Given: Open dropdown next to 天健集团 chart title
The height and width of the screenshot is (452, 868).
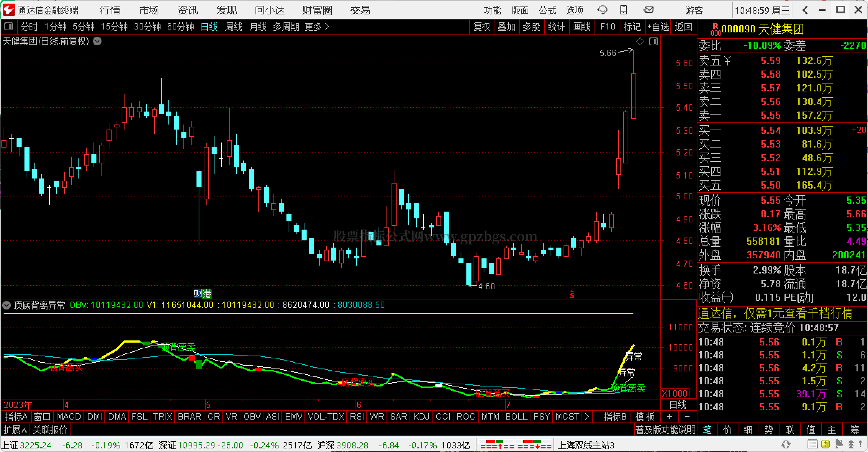Looking at the screenshot, I should (97, 41).
